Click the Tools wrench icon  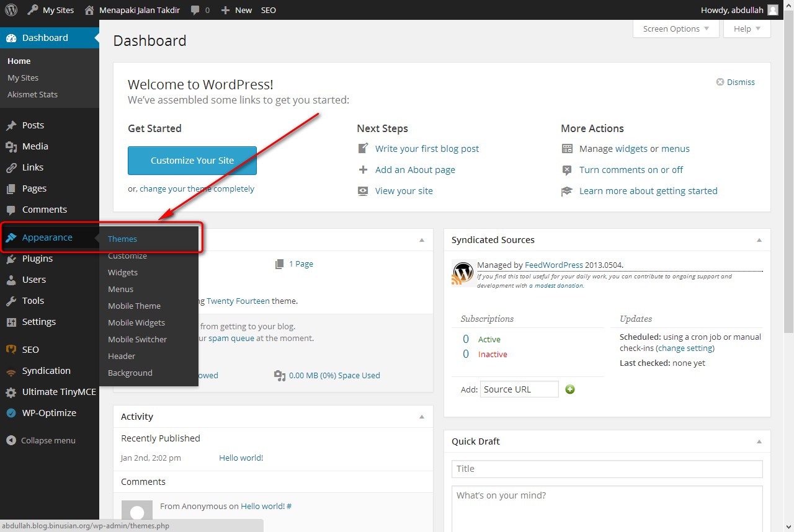point(11,301)
